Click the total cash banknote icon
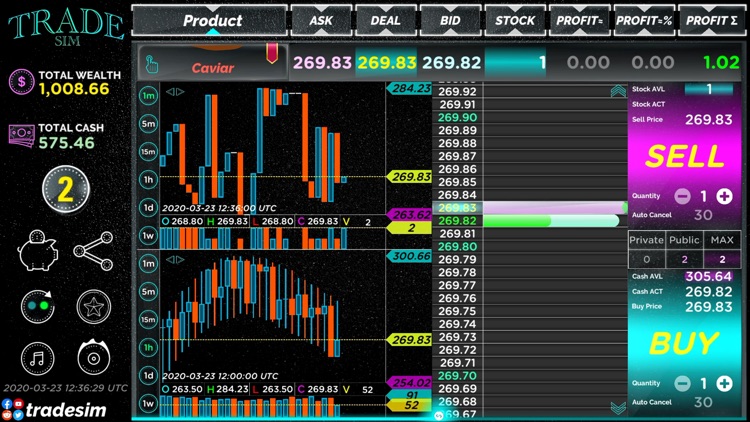 click(22, 135)
